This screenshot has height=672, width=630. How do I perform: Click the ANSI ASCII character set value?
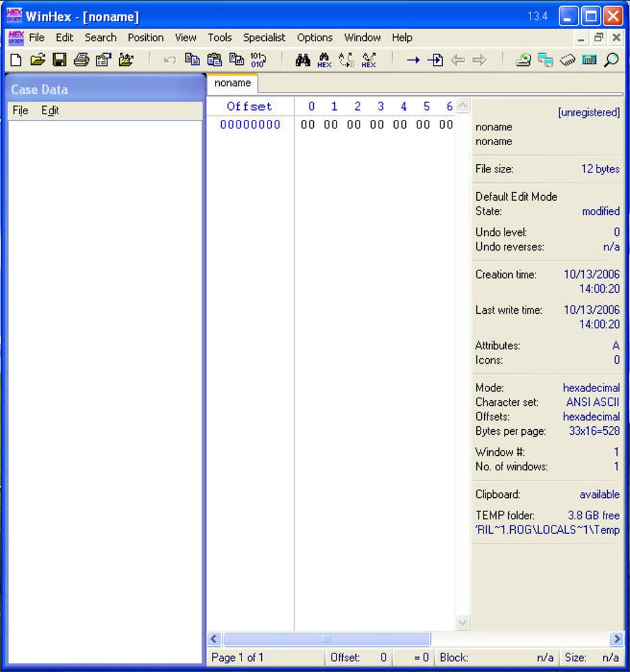593,403
